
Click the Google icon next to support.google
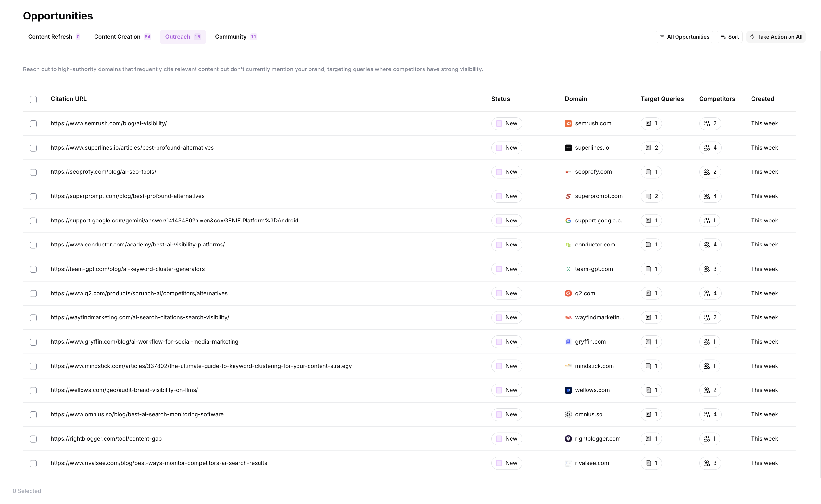tap(568, 221)
